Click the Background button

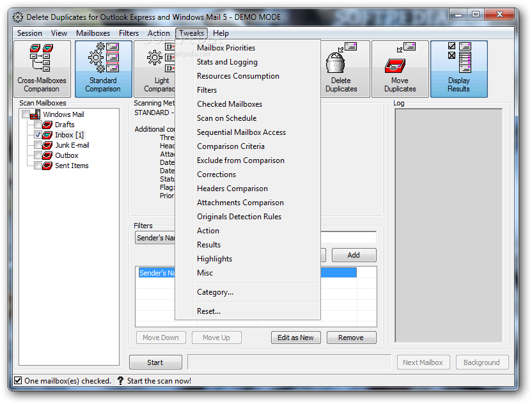(x=481, y=362)
